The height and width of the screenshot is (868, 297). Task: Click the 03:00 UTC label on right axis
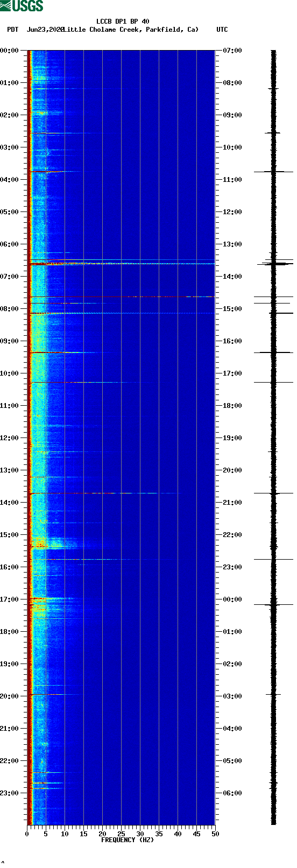[232, 696]
